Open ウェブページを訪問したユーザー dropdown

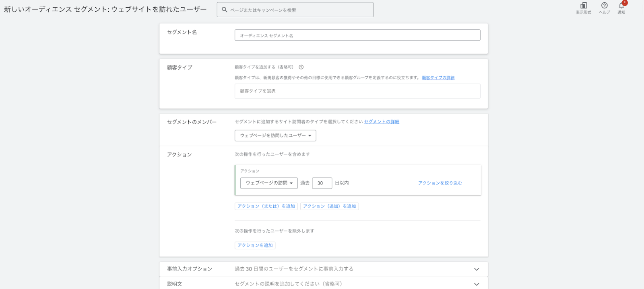(275, 135)
